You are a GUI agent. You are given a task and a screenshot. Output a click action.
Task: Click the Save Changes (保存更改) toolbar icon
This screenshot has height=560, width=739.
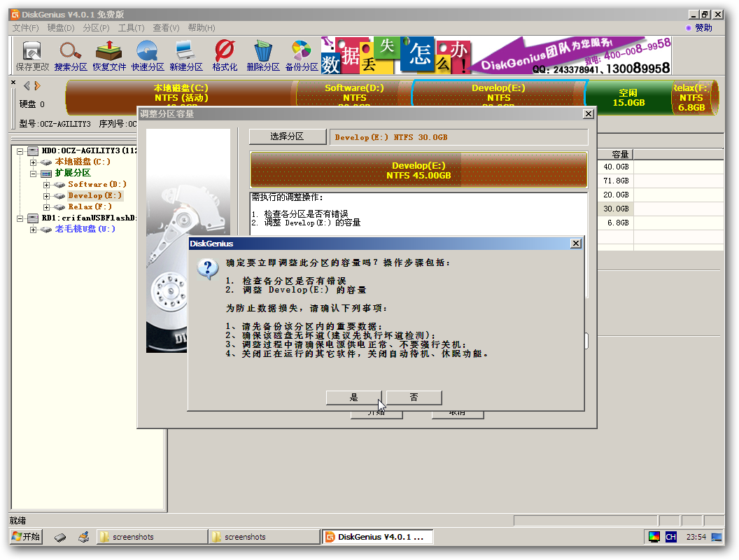pos(32,56)
